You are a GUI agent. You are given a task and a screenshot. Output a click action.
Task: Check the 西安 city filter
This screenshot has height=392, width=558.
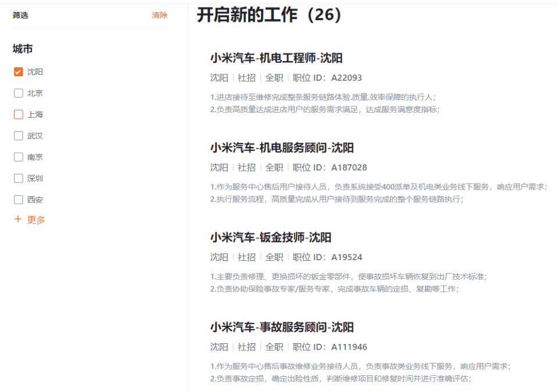(x=19, y=200)
